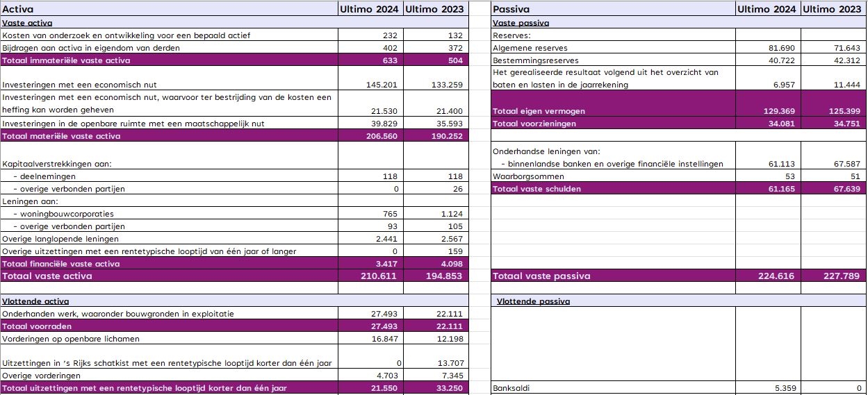This screenshot has height=395, width=868.
Task: Select the total 194.853
Action: click(x=445, y=276)
